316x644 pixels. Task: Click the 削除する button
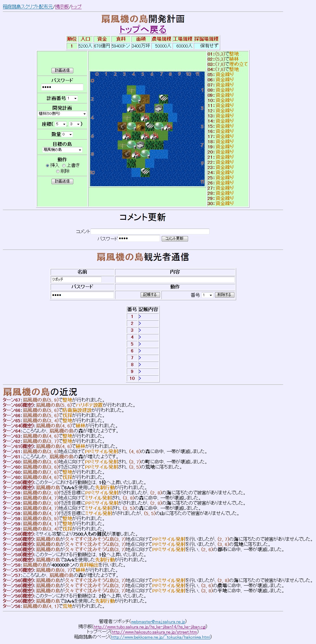(x=225, y=295)
